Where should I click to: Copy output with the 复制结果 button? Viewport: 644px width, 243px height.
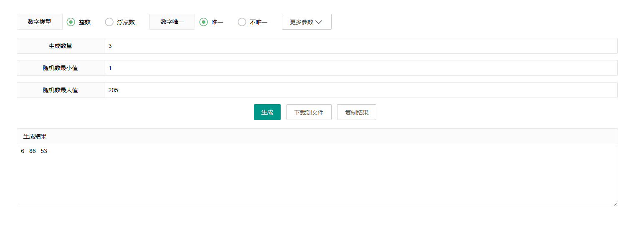tap(356, 112)
